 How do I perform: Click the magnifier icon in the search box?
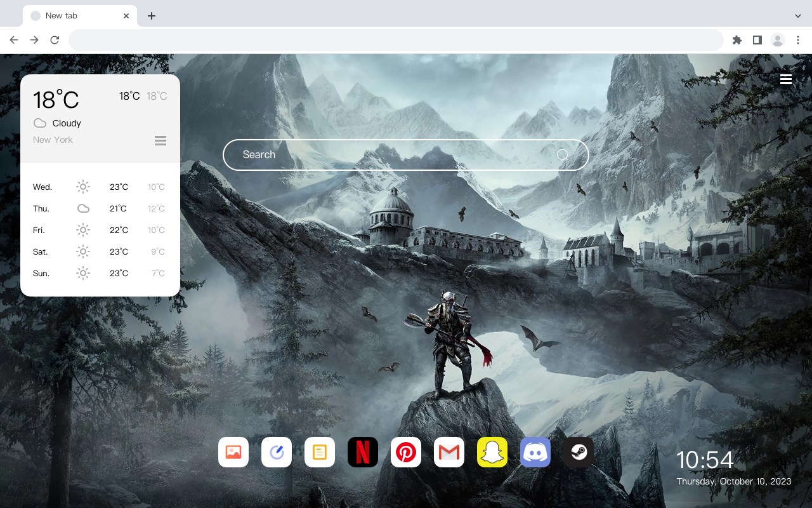(x=562, y=155)
